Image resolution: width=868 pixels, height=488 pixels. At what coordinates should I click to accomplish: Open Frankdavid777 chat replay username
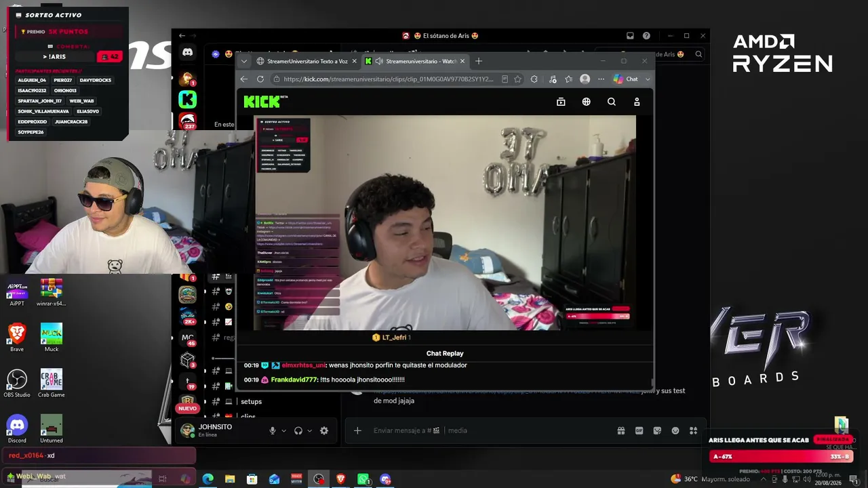click(x=294, y=380)
